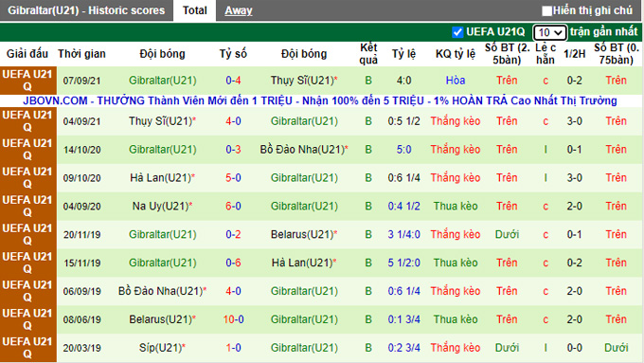The image size is (644, 363).
Task: Select Thụy Sĩ(U21) team in 07/09/21 row
Action: (x=304, y=81)
